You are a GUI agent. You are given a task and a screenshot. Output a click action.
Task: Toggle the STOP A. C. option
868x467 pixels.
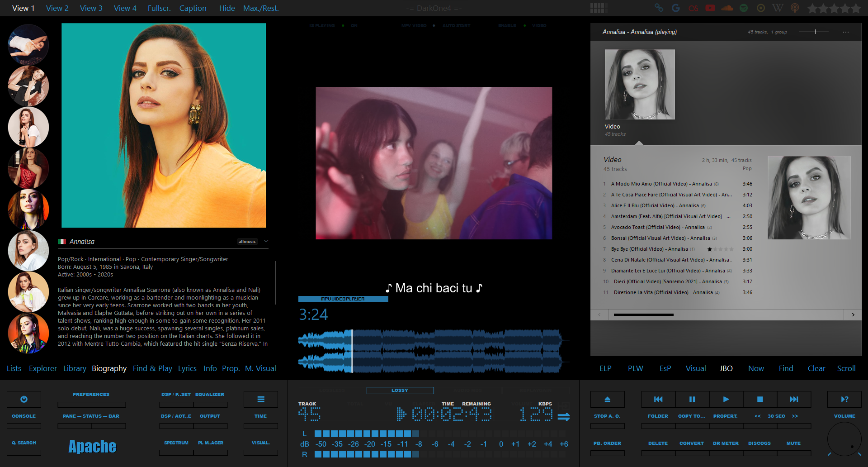coord(607,416)
